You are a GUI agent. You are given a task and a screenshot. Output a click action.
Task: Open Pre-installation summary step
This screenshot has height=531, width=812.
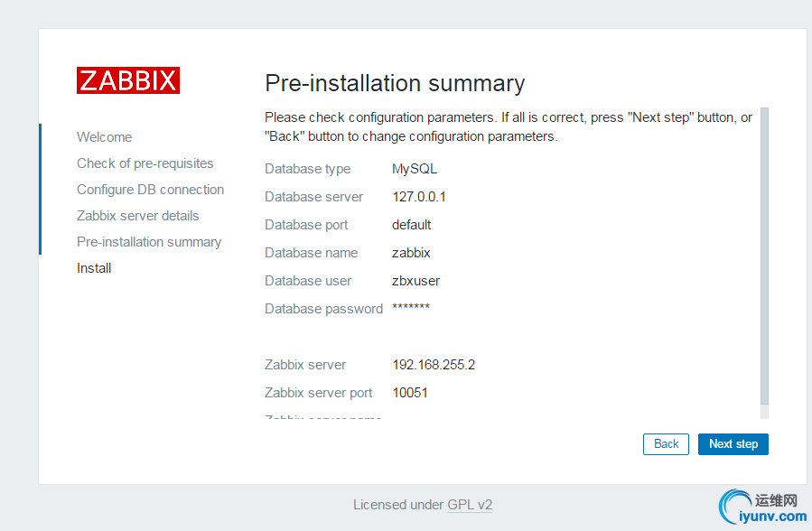149,242
